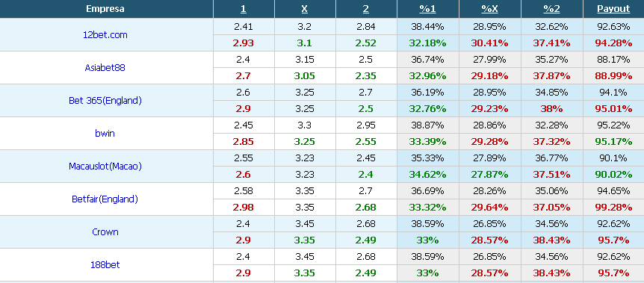644x283 pixels.
Task: Select bwin's green 95.17% payout cell
Action: point(613,142)
